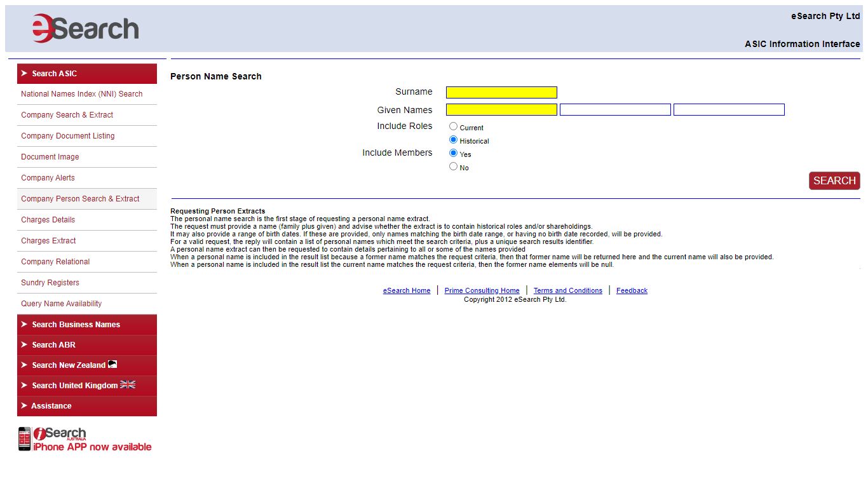Choose No for Include Members
The image size is (868, 488).
point(453,166)
